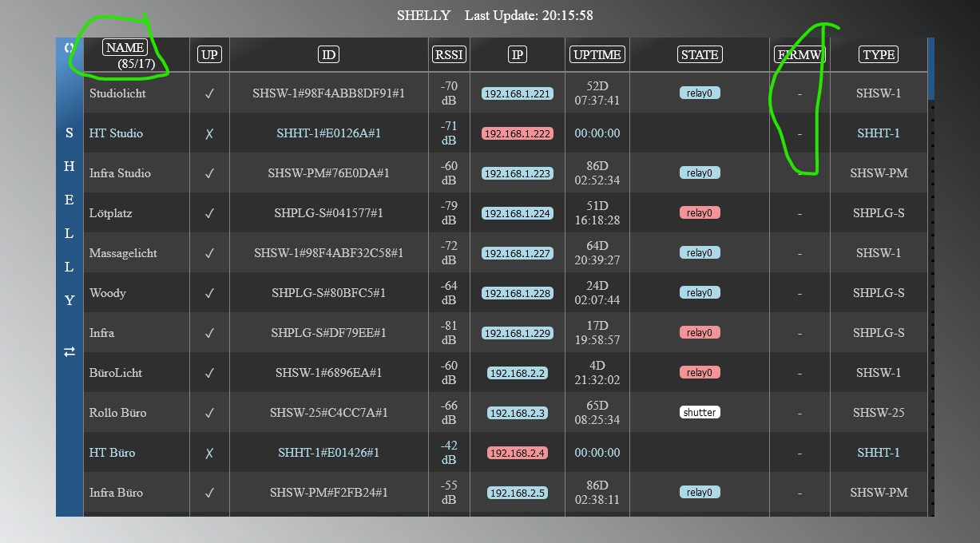Toggle relay0 state of Infra Büro
The image size is (980, 543).
pos(700,493)
